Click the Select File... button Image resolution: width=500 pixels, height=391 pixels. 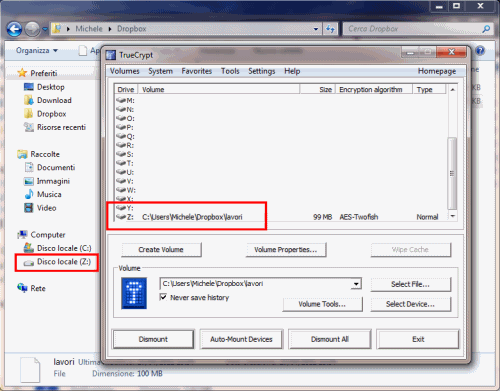tap(410, 284)
